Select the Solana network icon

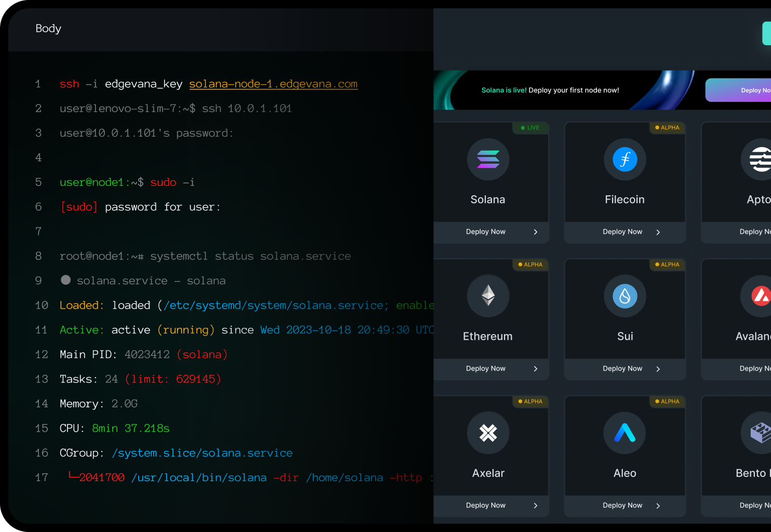tap(488, 159)
